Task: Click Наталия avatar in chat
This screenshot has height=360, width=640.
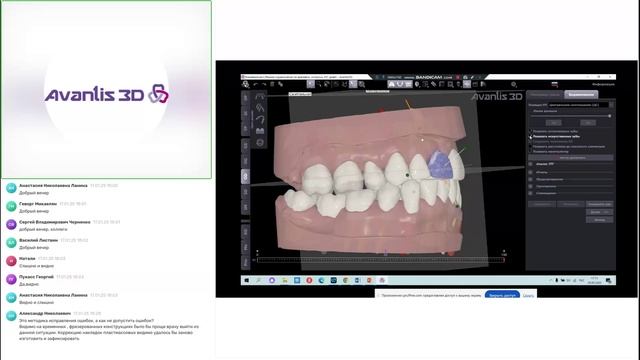Action: pyautogui.click(x=11, y=261)
